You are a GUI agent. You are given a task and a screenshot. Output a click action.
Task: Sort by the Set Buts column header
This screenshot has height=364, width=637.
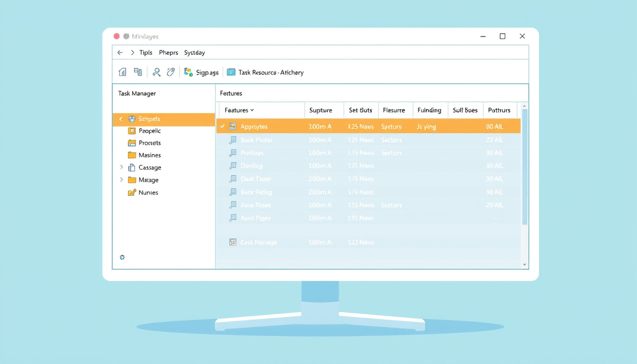coord(361,110)
